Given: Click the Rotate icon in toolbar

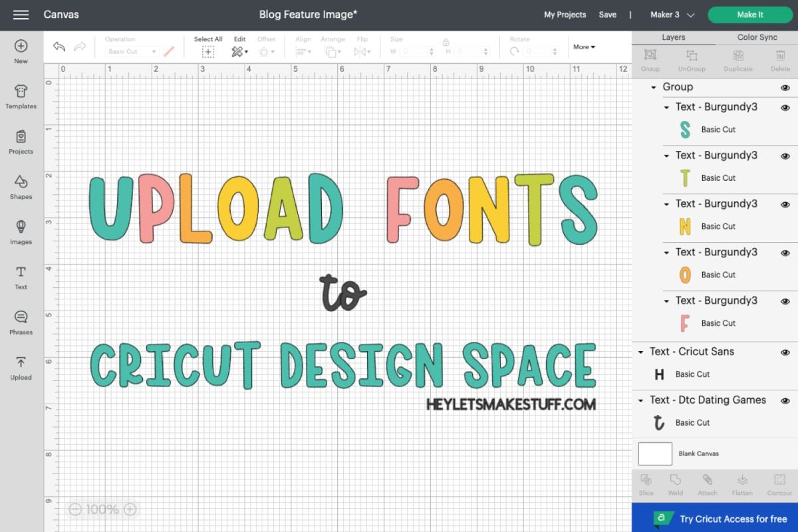Looking at the screenshot, I should (x=515, y=51).
